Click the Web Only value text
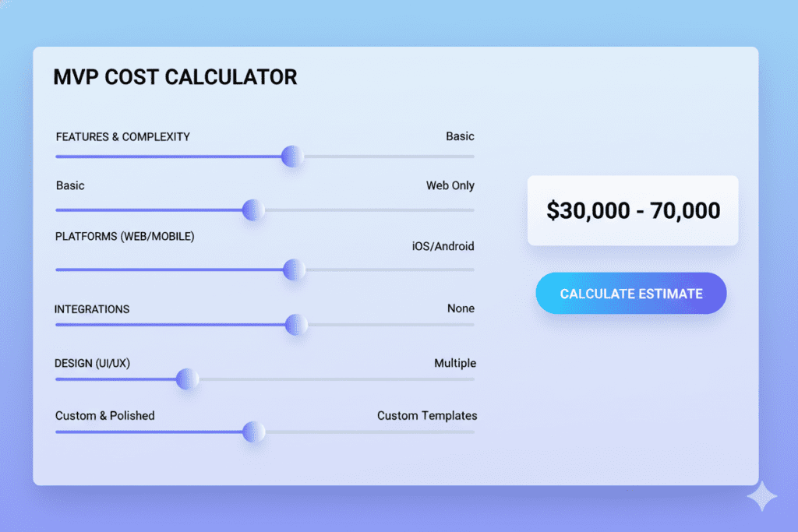798x532 pixels. [x=450, y=186]
